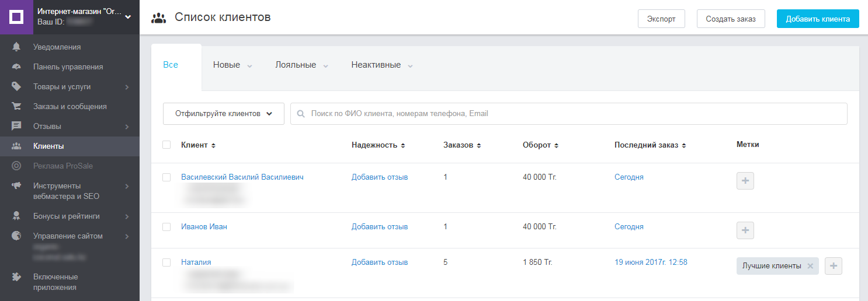Switch to the Неактивные tab
Screen dimensions: 868x301
tap(376, 65)
